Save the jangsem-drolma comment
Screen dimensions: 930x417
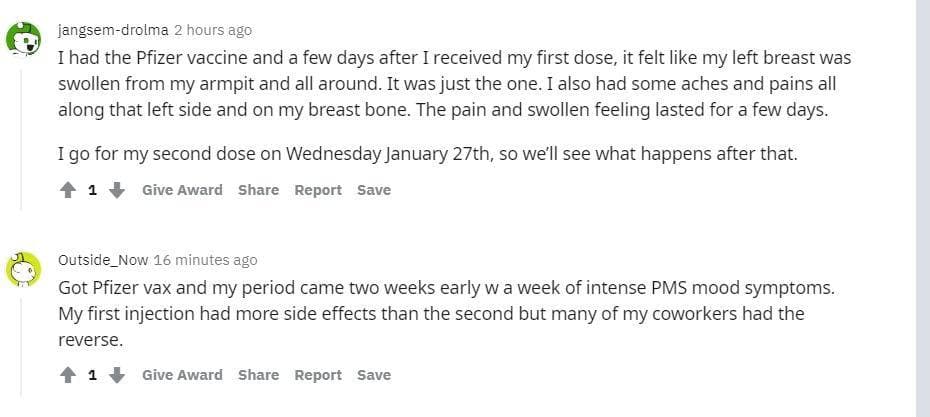(374, 190)
